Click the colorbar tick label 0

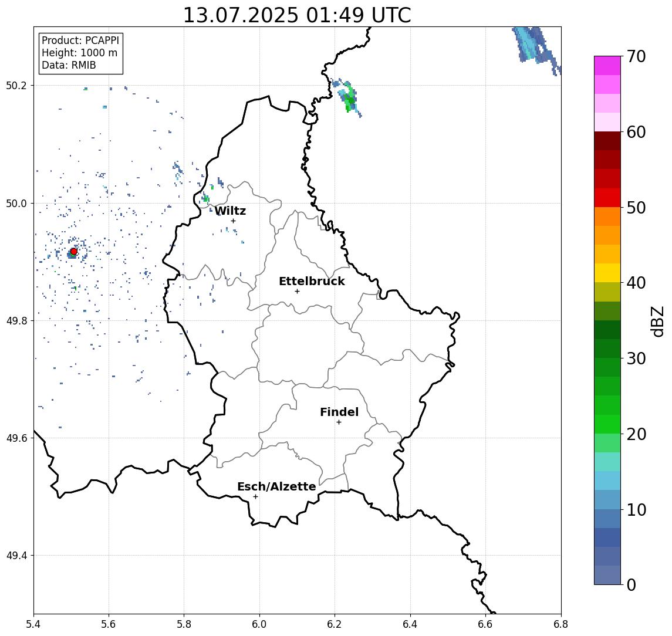coord(632,584)
